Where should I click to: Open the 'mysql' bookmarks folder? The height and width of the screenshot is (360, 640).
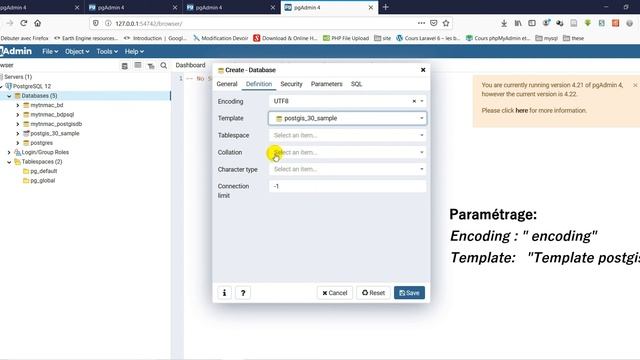pos(547,38)
